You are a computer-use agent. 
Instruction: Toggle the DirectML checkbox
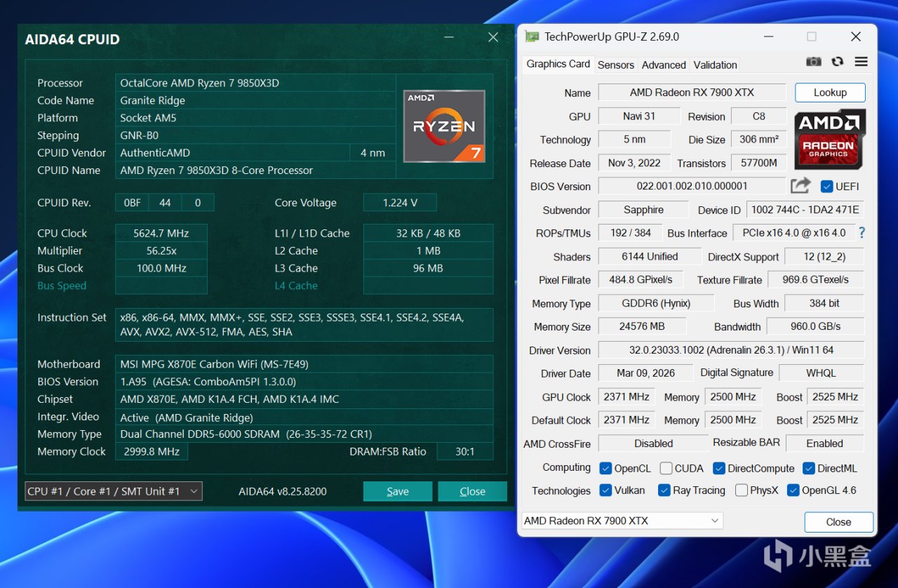(808, 468)
